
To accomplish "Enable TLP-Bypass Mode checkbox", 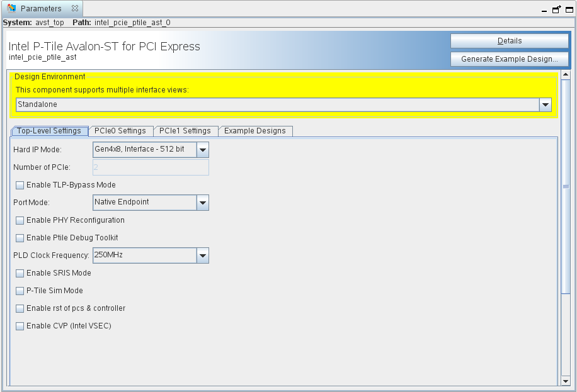I will 20,185.
